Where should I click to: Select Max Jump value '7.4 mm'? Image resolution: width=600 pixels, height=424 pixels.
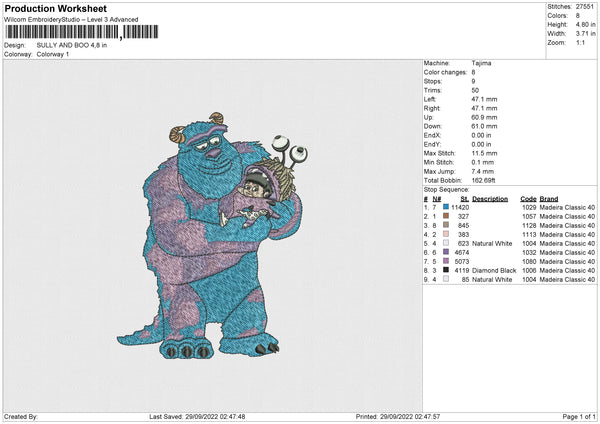pos(483,171)
